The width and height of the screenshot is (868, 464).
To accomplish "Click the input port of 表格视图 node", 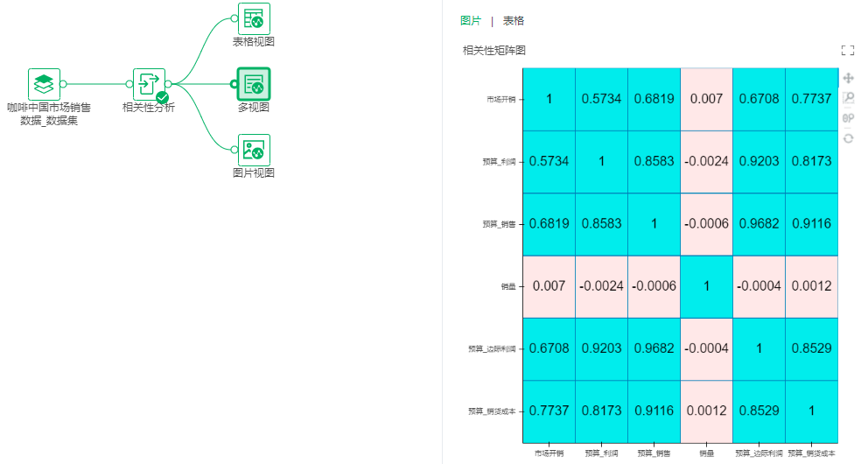I will pyautogui.click(x=234, y=18).
